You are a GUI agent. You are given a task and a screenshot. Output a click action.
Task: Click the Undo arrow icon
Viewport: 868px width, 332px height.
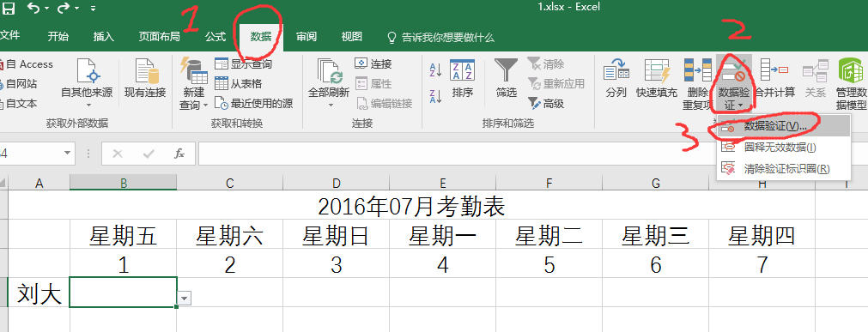(x=33, y=8)
